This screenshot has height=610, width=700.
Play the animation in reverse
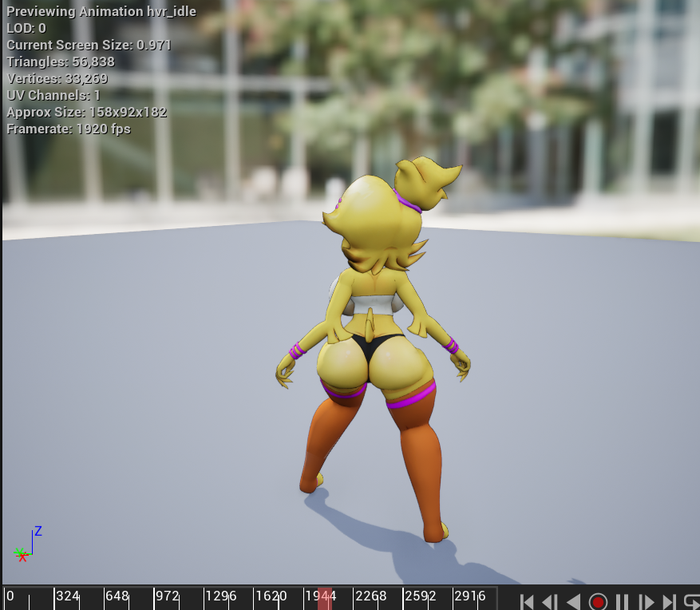pyautogui.click(x=574, y=601)
